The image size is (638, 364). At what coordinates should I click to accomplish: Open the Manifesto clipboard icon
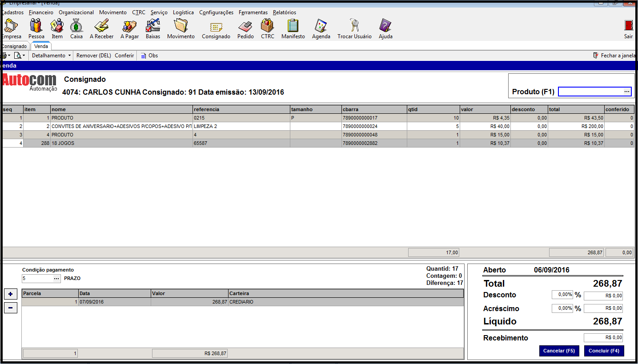[x=293, y=27]
